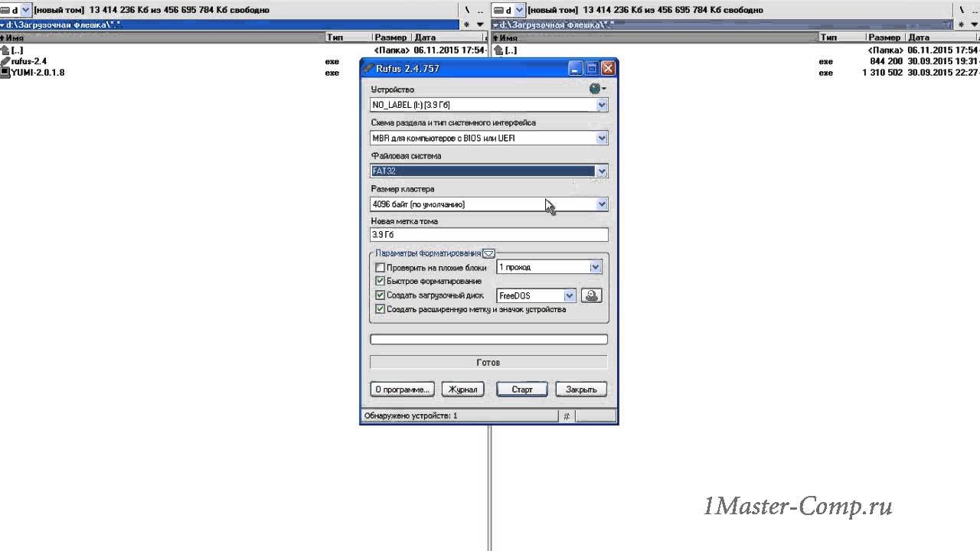Viewport: 980px width, 551px height.
Task: Sort left panel by Дата column
Action: pyautogui.click(x=448, y=37)
